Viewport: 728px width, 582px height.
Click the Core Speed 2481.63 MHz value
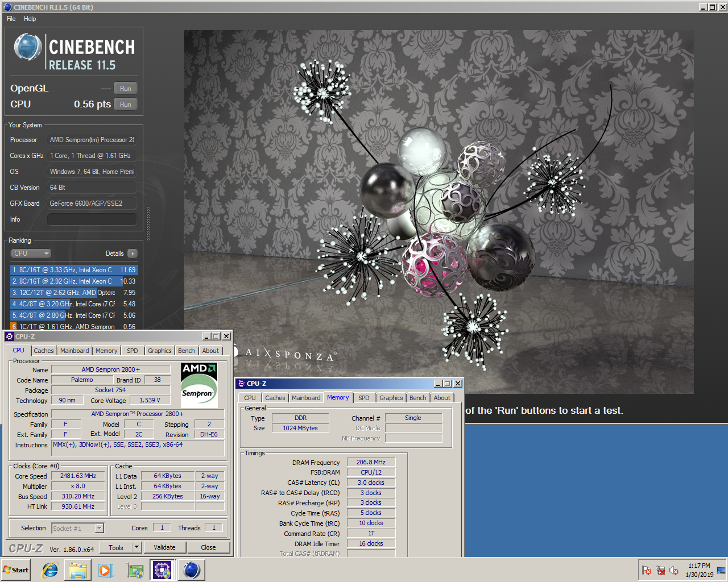click(78, 476)
